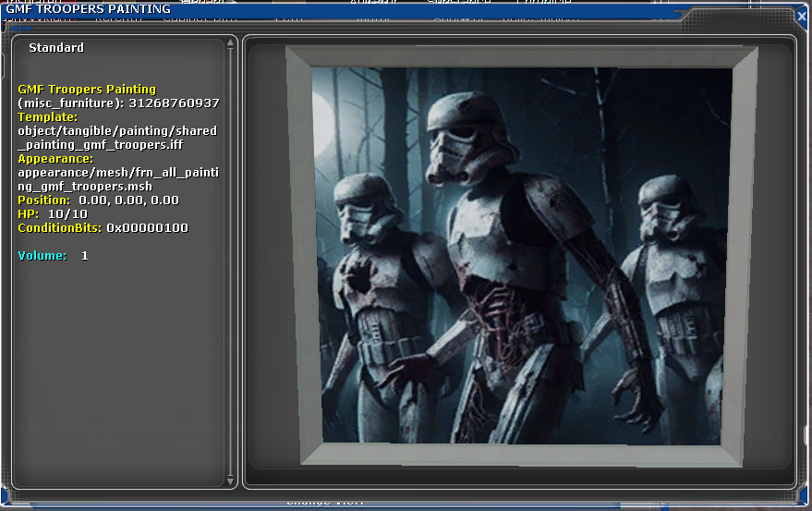
Task: Click the GMF TROOPERS PAINTING title bar
Action: click(x=342, y=9)
